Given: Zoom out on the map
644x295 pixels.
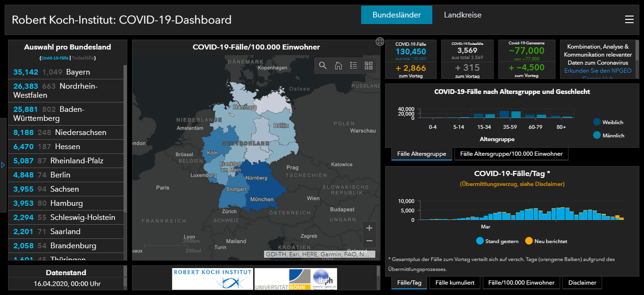Looking at the screenshot, I should click(369, 241).
